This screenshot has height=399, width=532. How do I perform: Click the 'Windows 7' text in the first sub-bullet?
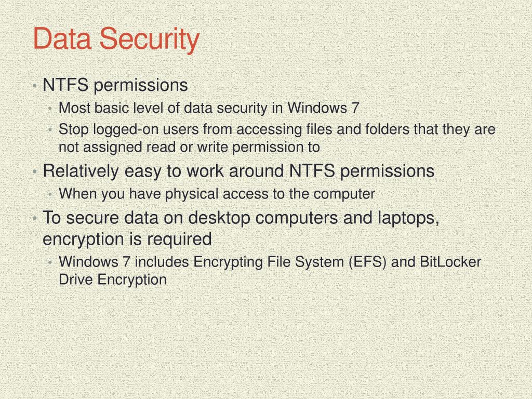(x=323, y=108)
